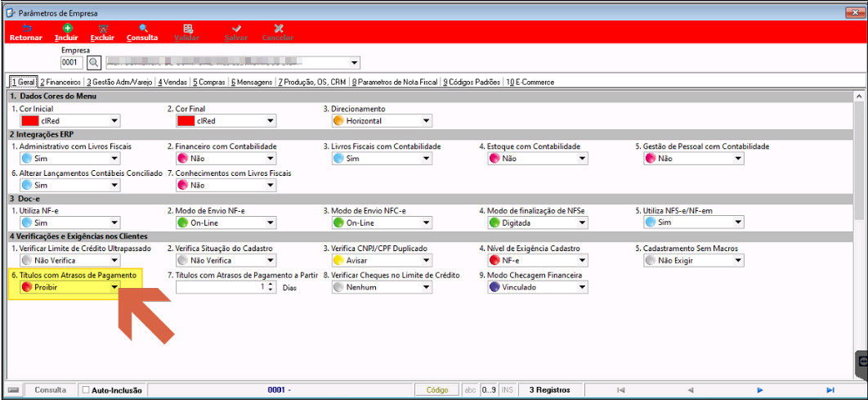Go to previous record navigation arrow
868x400 pixels.
(691, 390)
